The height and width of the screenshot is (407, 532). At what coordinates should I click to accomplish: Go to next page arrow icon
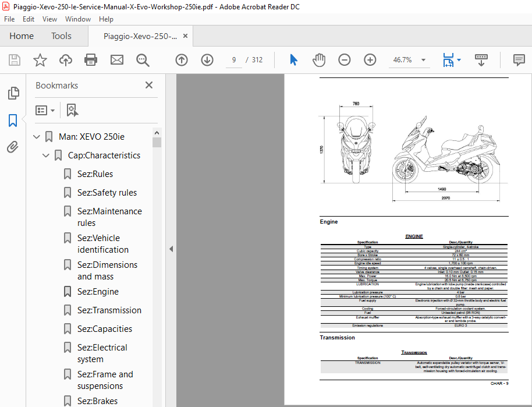207,60
